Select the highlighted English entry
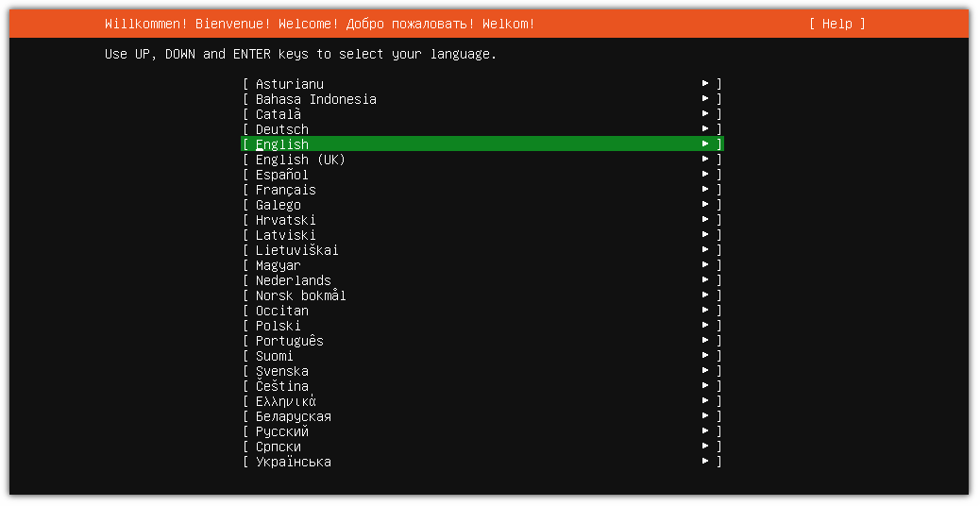The image size is (980, 506). pyautogui.click(x=482, y=144)
